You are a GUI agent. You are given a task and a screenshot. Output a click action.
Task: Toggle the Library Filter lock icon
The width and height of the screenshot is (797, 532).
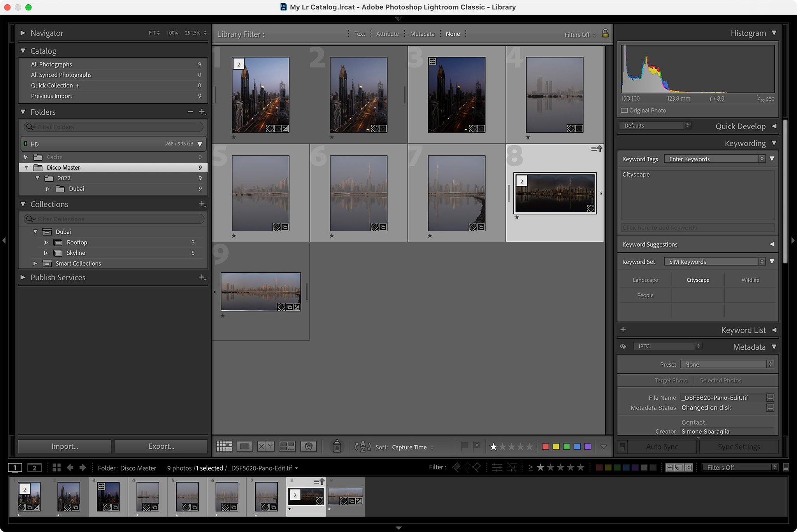pyautogui.click(x=605, y=33)
